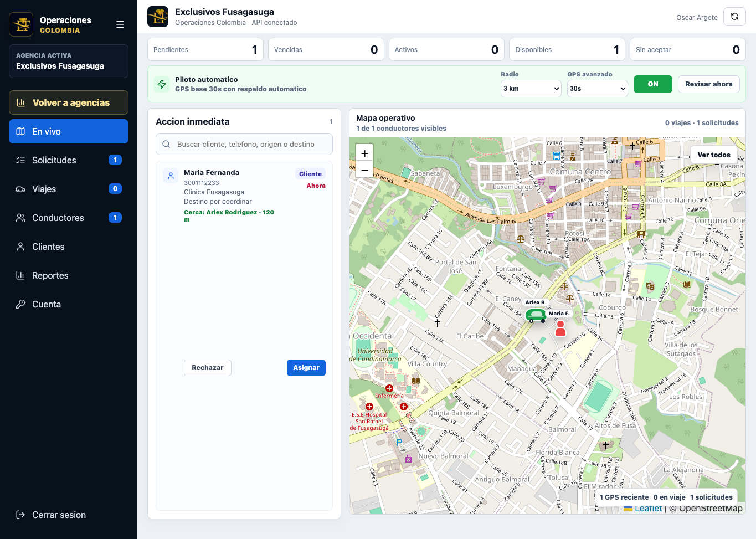Click the Activos stat card
The height and width of the screenshot is (539, 756).
pyautogui.click(x=446, y=49)
